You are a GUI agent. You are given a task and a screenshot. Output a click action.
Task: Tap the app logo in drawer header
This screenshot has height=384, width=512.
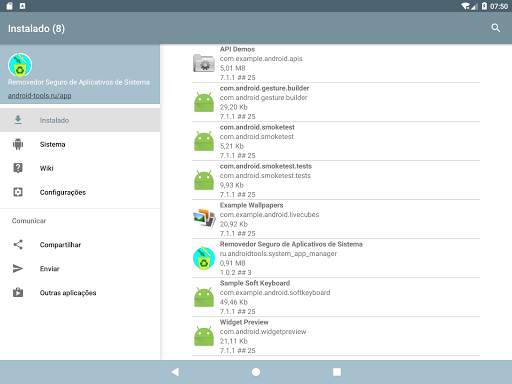[x=20, y=65]
